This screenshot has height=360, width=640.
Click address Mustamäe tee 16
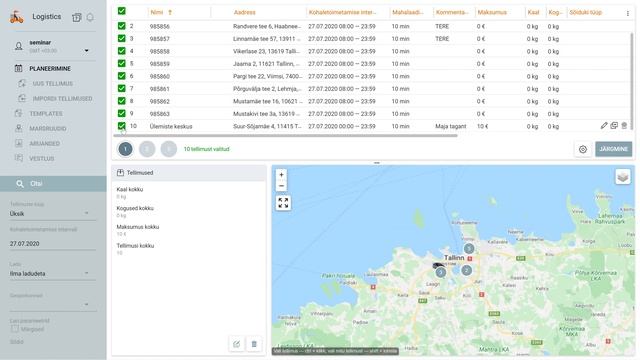267,101
